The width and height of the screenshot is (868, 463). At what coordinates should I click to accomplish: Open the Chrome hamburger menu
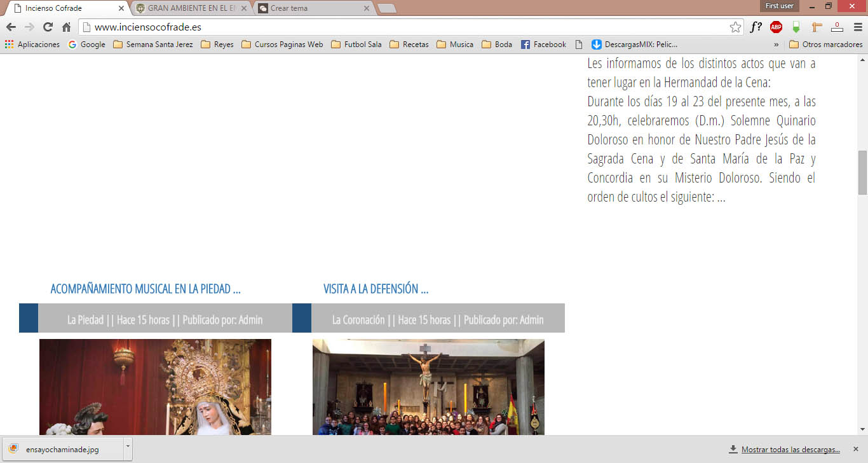click(857, 27)
